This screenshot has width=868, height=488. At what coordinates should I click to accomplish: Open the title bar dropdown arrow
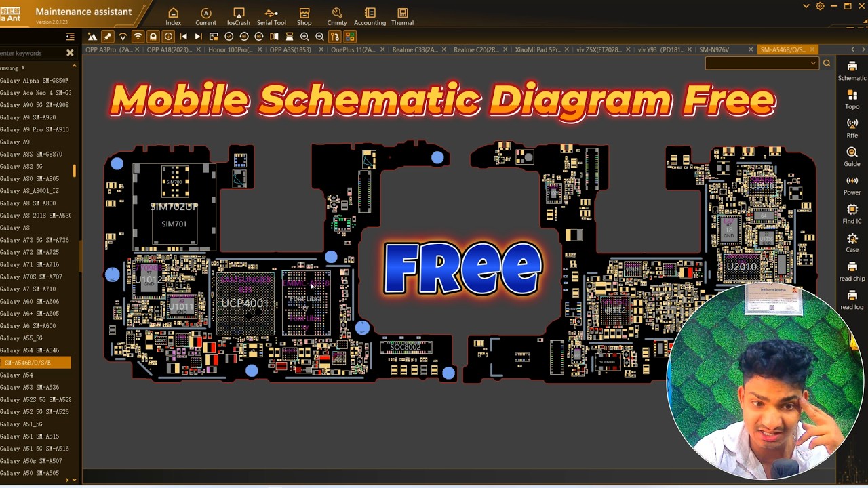click(806, 6)
